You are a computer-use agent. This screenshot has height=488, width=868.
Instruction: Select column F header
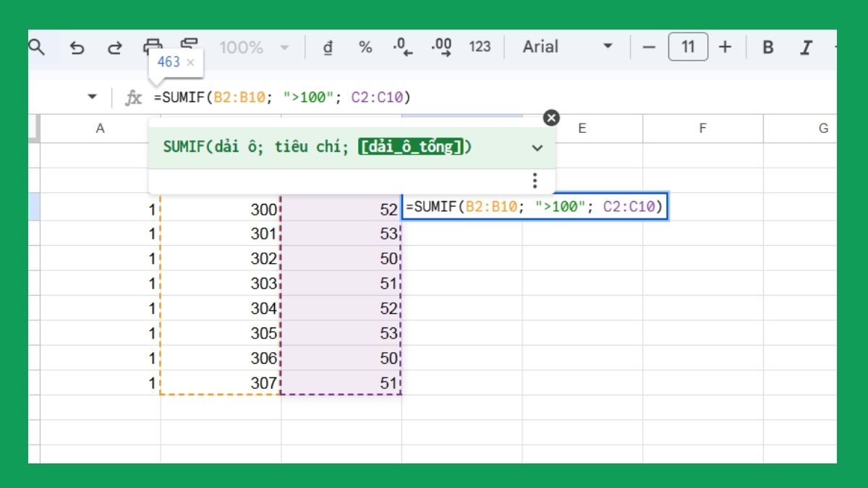coord(702,128)
